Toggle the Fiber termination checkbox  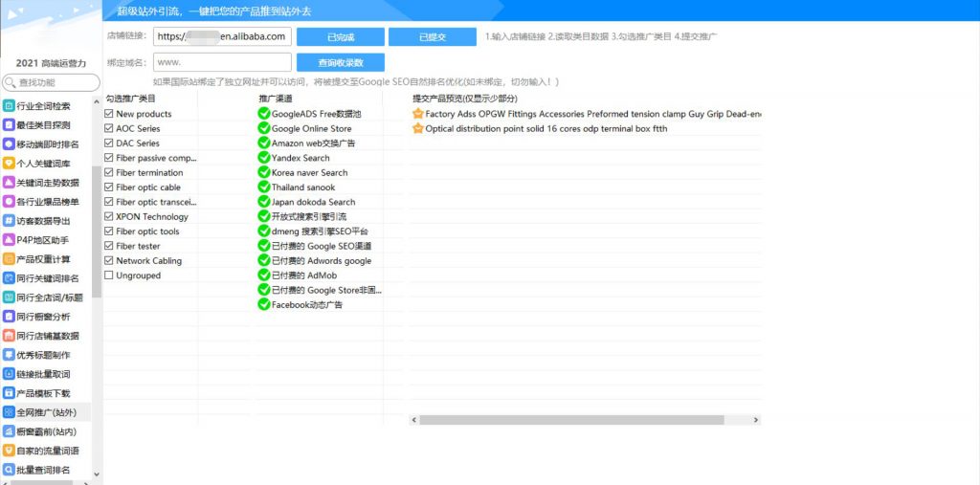point(109,172)
